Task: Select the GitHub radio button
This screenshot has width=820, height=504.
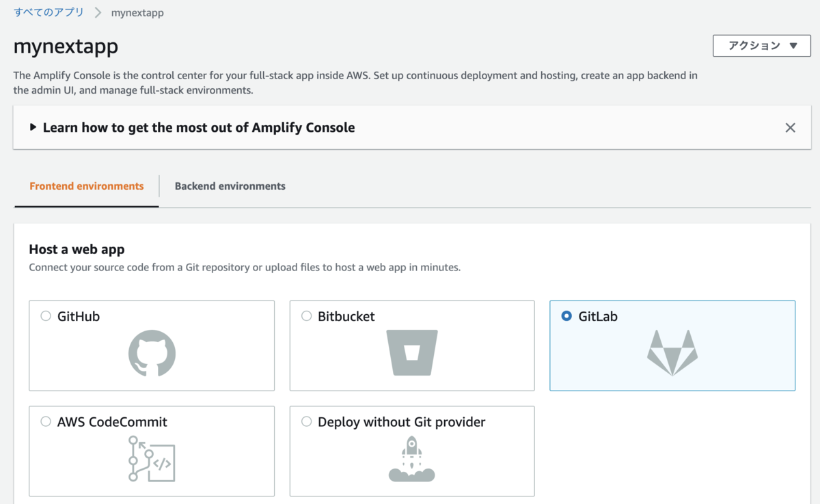Action: 46,316
